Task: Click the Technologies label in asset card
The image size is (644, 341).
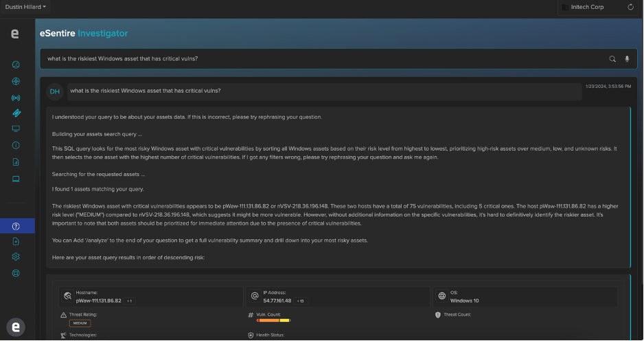Action: pyautogui.click(x=83, y=335)
